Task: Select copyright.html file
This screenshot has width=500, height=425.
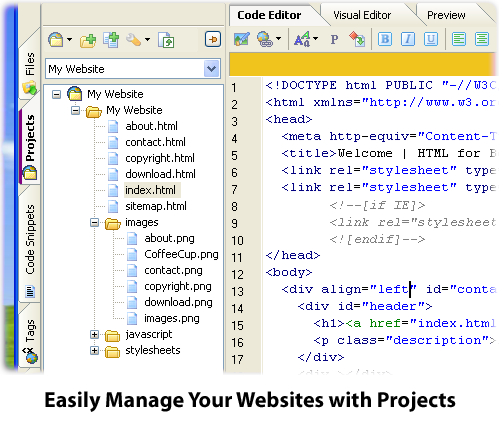Action: (x=160, y=158)
